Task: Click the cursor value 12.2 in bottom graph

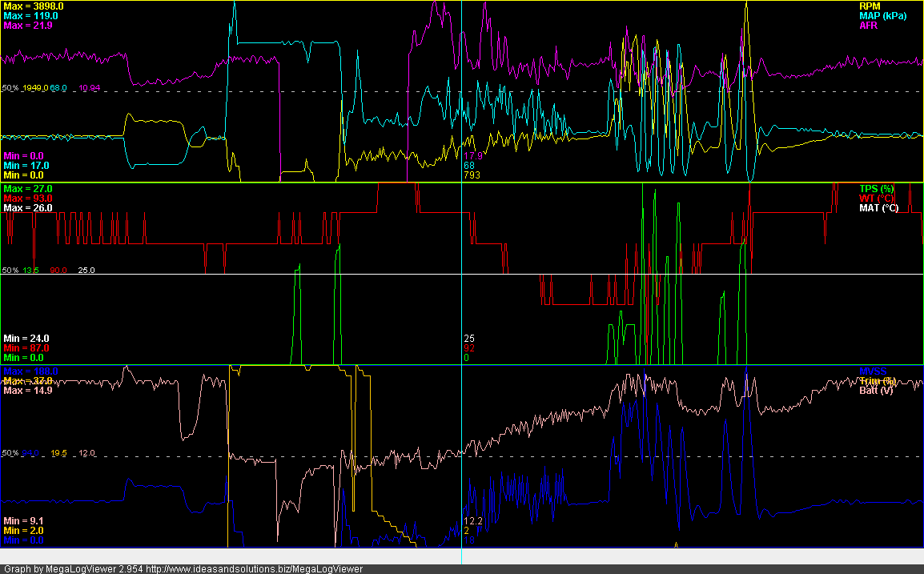Action: (473, 521)
